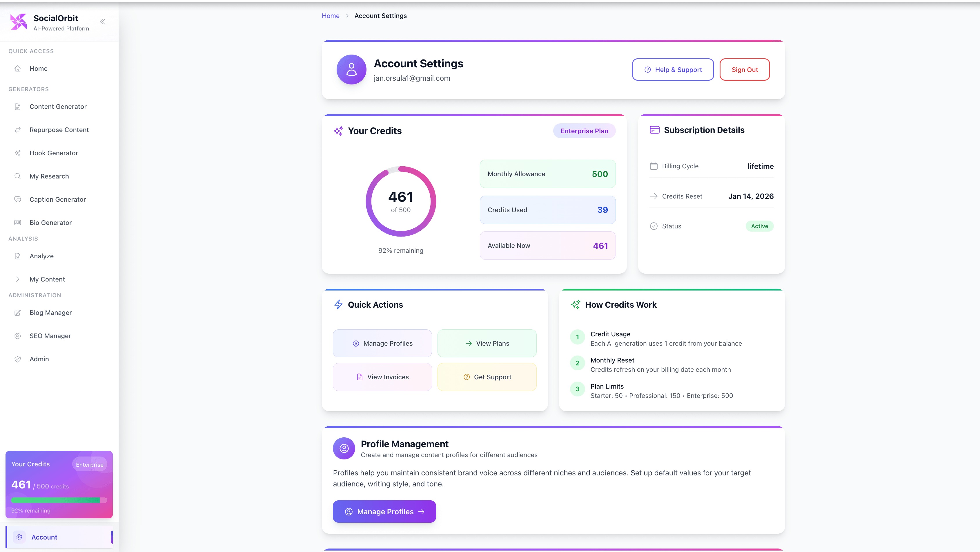Select the Content Generator icon in sidebar
980x552 pixels.
click(18, 107)
